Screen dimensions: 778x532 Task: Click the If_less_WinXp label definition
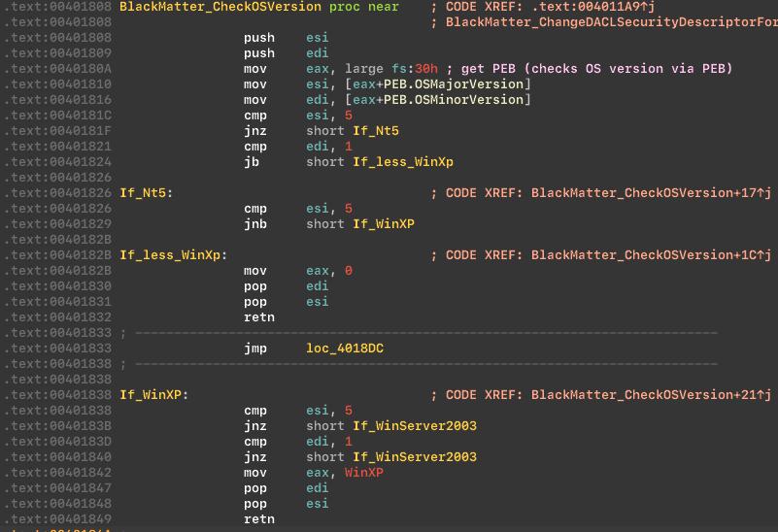click(x=170, y=255)
